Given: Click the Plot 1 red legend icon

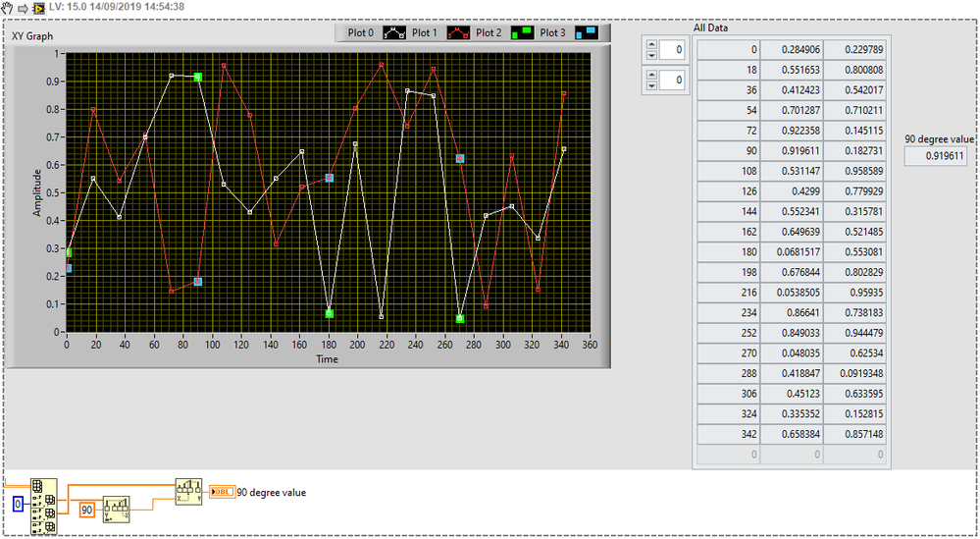Looking at the screenshot, I should coord(458,33).
